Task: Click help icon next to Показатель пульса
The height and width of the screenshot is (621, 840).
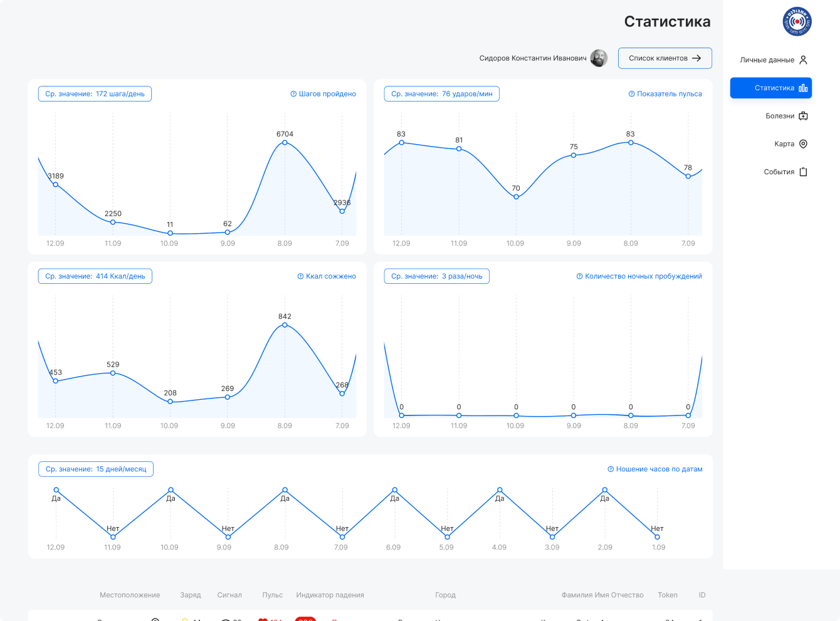Action: [631, 94]
